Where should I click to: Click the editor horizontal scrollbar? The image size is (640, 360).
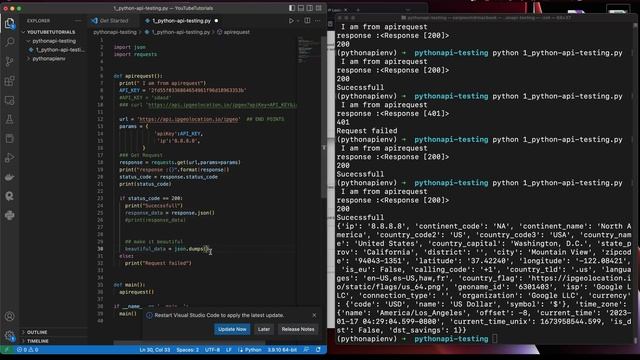(189, 342)
